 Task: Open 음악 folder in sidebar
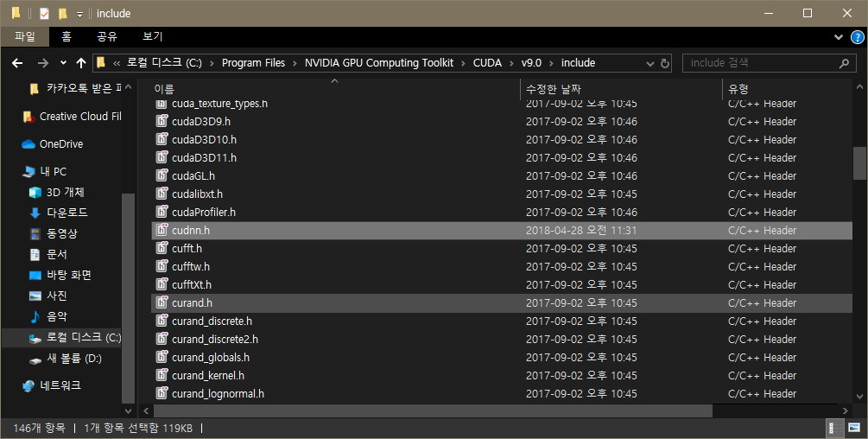point(48,316)
